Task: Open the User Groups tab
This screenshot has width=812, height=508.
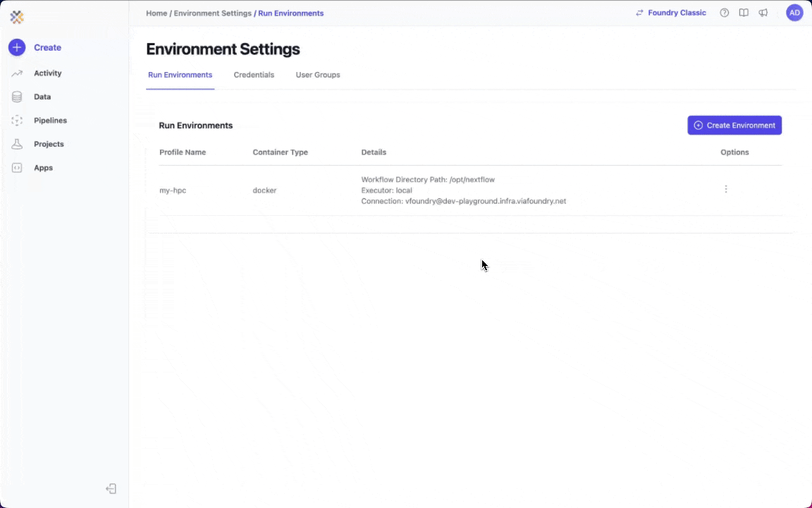Action: click(317, 75)
